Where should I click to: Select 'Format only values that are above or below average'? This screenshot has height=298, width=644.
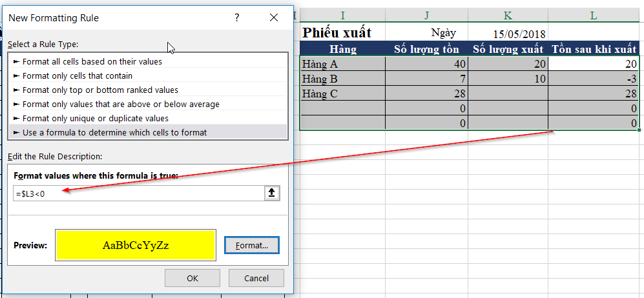pyautogui.click(x=149, y=104)
